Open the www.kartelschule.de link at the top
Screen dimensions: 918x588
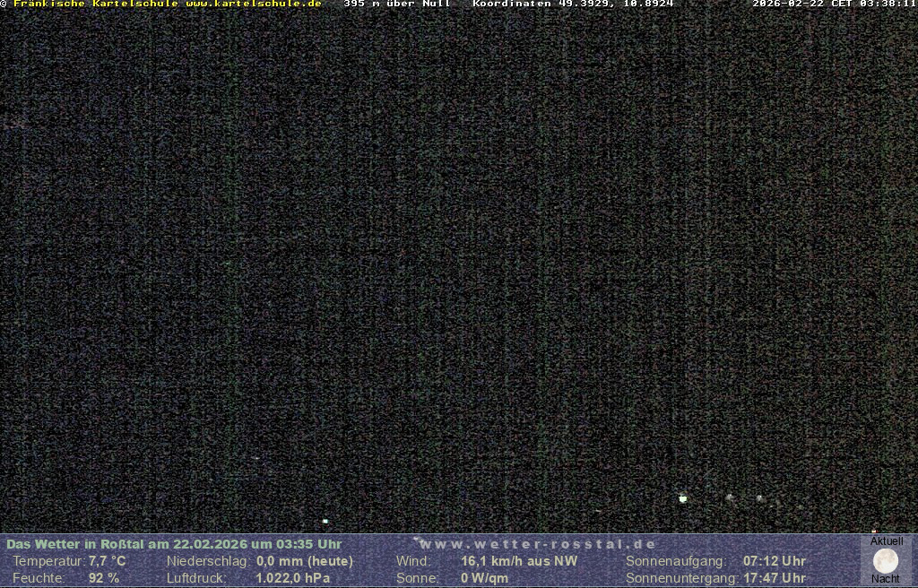pos(253,4)
